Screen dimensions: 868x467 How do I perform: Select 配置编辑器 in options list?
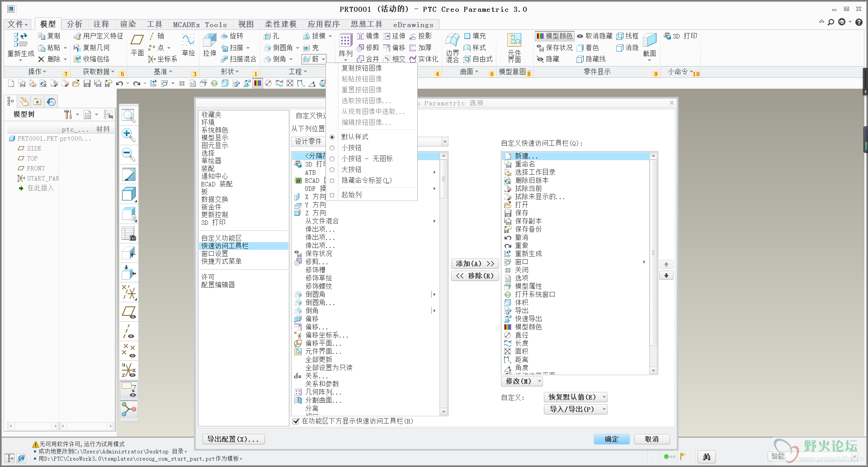pos(218,285)
